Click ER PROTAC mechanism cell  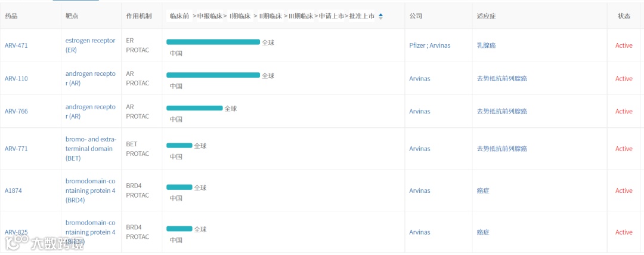[138, 45]
